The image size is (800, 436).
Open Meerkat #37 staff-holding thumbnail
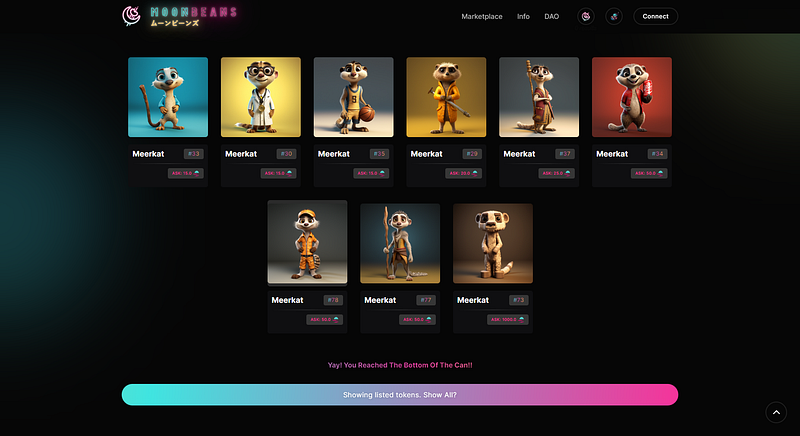pos(539,97)
